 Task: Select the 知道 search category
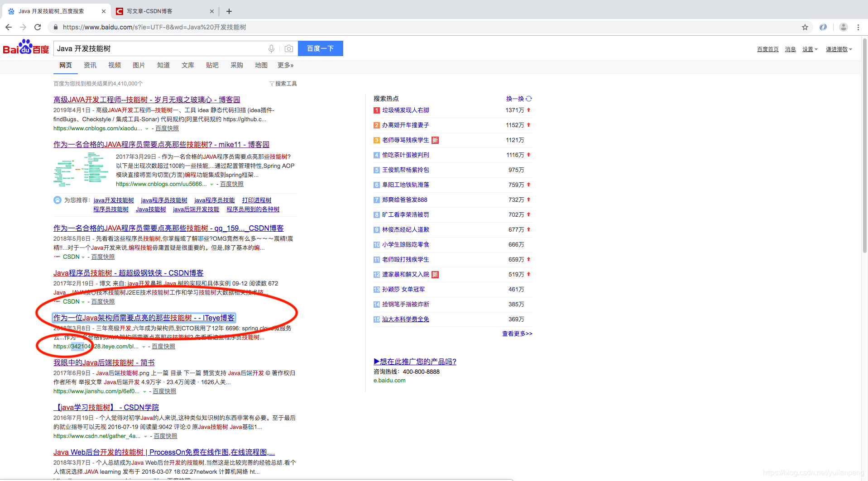click(163, 66)
